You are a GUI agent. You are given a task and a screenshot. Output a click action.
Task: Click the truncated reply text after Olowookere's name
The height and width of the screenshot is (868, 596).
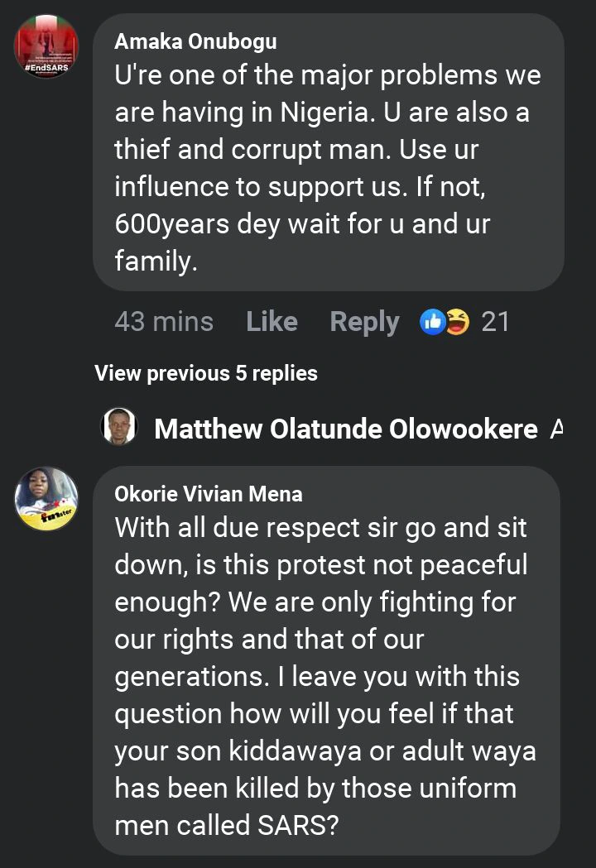pyautogui.click(x=556, y=429)
